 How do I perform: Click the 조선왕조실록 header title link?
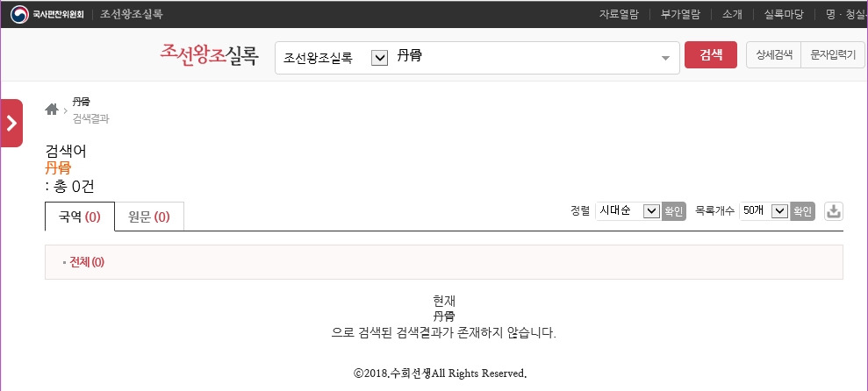[x=131, y=14]
